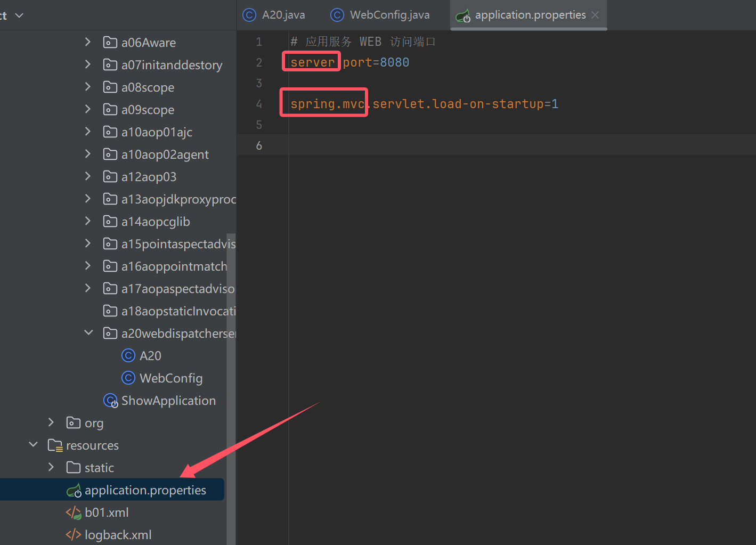This screenshot has height=545, width=756.
Task: Click the application.properties Spring file icon
Action: 74,491
